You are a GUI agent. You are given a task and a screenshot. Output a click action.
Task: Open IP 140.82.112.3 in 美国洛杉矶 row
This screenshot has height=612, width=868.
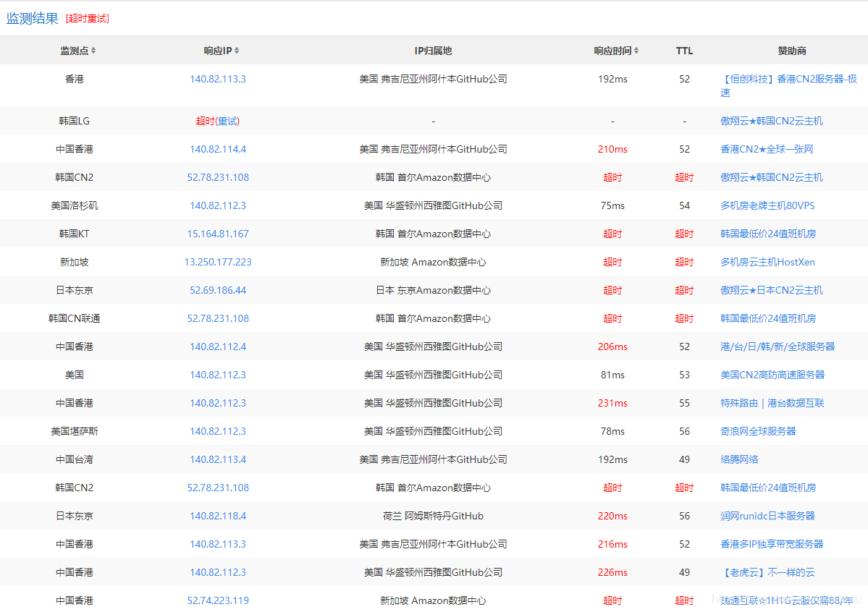[218, 205]
